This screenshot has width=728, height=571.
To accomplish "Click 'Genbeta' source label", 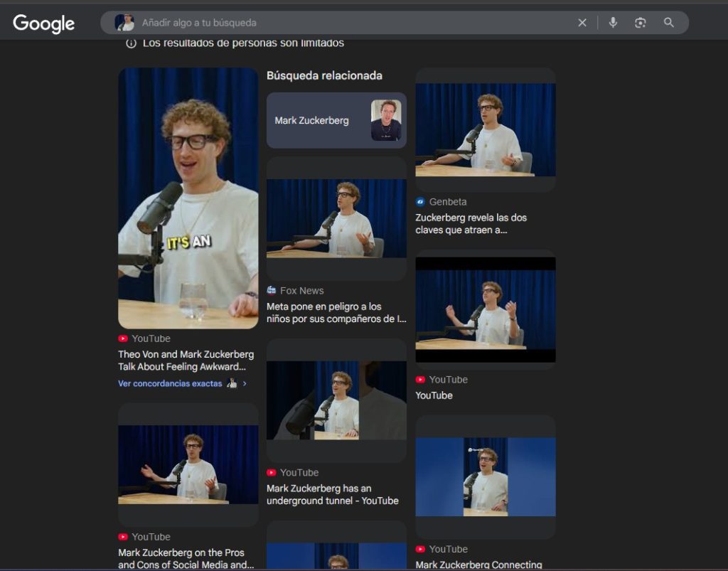I will (x=448, y=202).
